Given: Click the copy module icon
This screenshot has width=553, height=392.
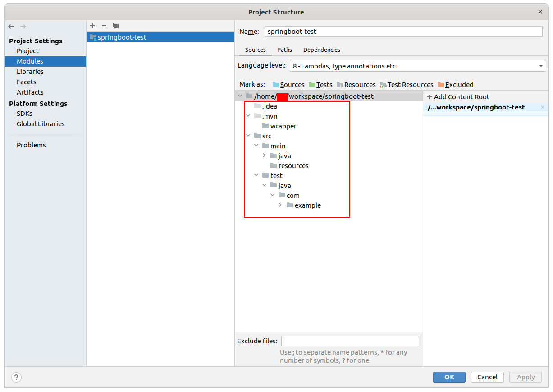Looking at the screenshot, I should pyautogui.click(x=116, y=26).
